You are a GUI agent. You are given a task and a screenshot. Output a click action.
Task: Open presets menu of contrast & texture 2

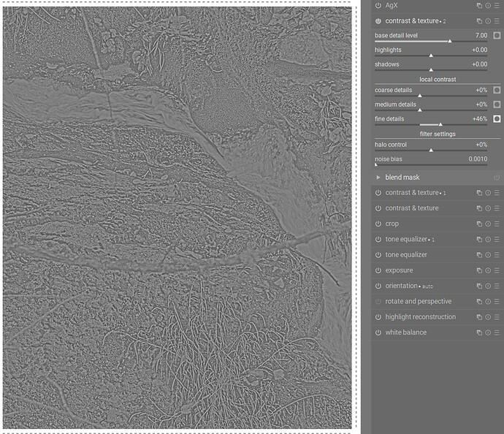tap(497, 21)
